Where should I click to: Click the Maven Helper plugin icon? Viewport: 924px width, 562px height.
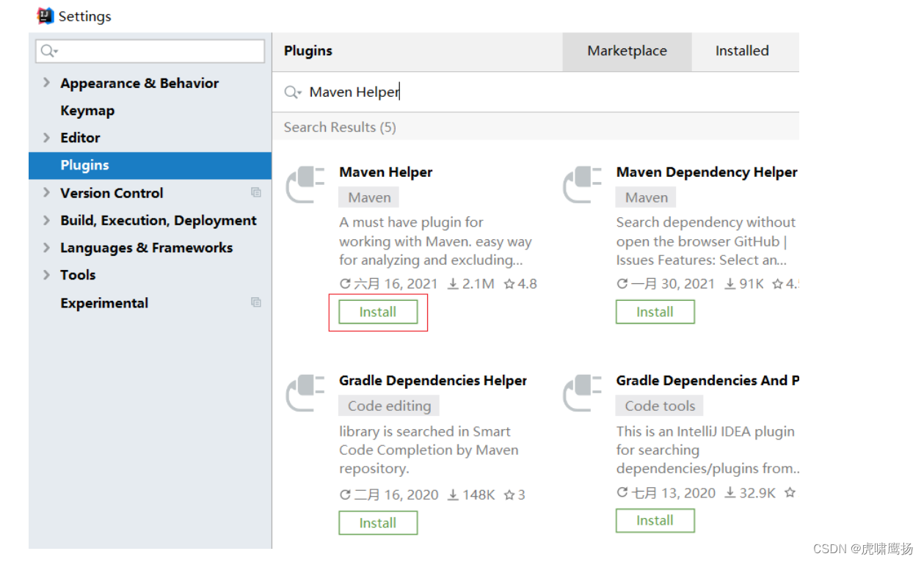(x=305, y=186)
